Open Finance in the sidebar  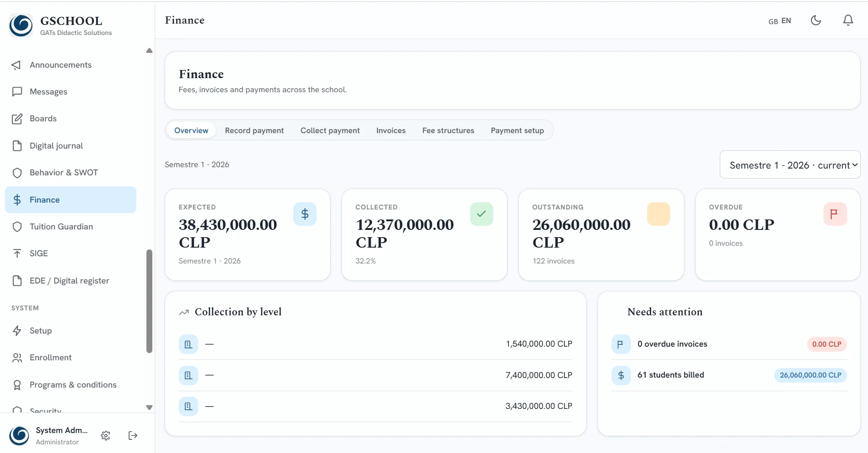click(x=70, y=200)
